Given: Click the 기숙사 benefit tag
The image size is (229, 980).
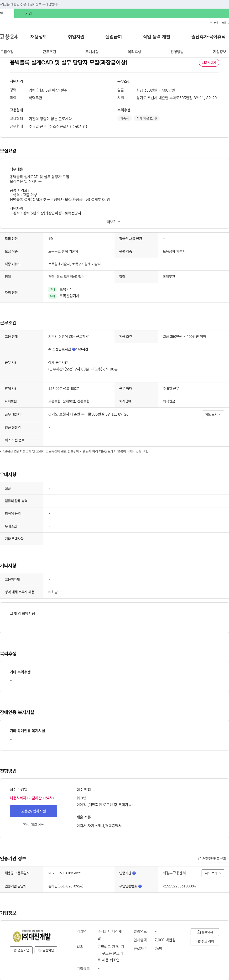Looking at the screenshot, I should pyautogui.click(x=124, y=118).
